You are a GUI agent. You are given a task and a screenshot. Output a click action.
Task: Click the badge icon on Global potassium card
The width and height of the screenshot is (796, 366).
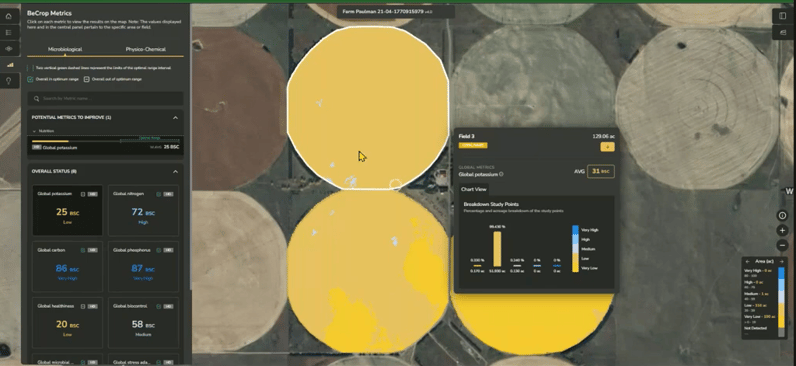click(92, 194)
